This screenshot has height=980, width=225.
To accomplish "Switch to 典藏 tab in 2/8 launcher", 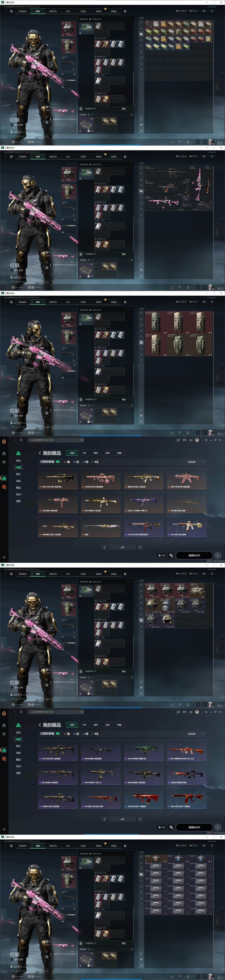I will click(x=119, y=725).
